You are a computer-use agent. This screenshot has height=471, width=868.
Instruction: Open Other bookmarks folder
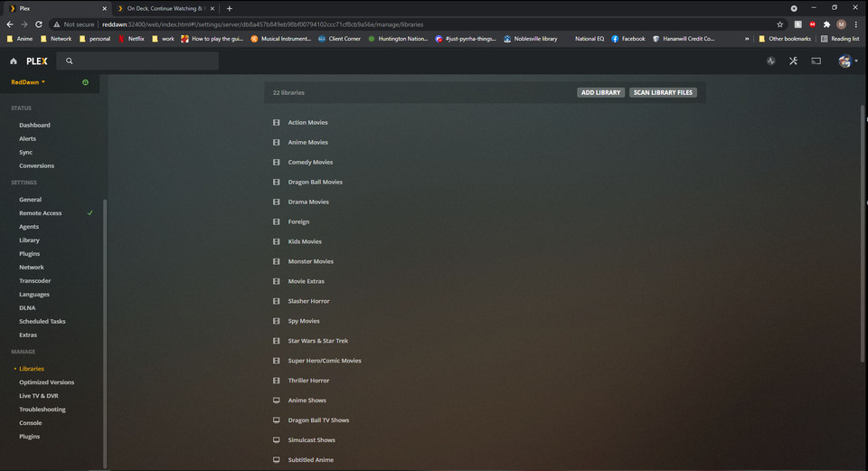coord(785,39)
